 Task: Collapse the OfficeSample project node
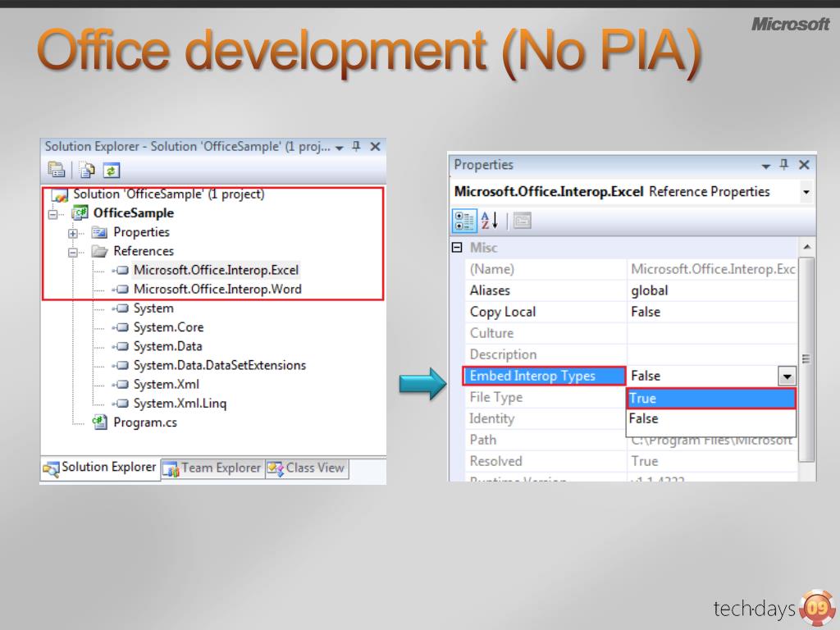[x=53, y=214]
